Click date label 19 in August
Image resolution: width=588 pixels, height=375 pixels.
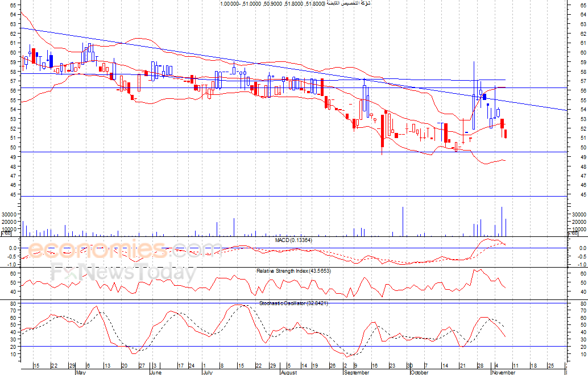315,366
